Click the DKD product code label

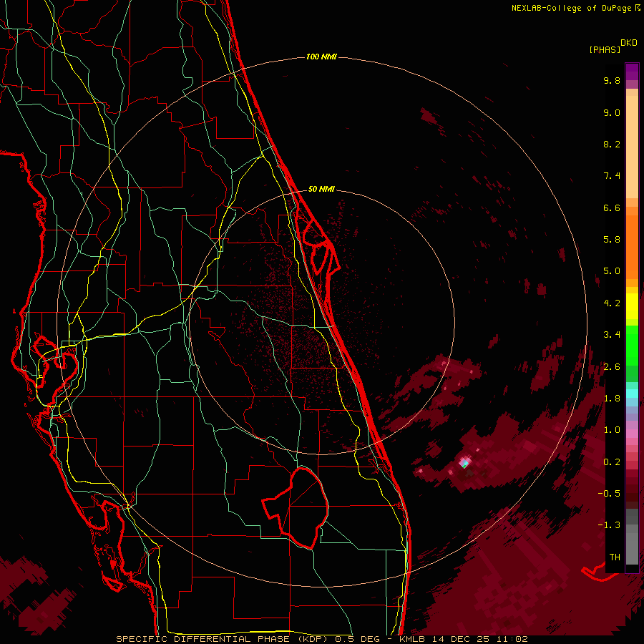pyautogui.click(x=628, y=43)
